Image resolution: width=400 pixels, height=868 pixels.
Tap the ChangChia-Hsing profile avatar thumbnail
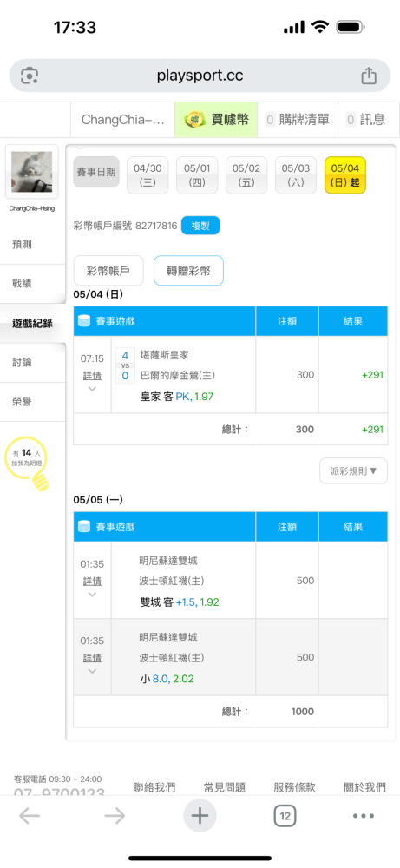[31, 172]
